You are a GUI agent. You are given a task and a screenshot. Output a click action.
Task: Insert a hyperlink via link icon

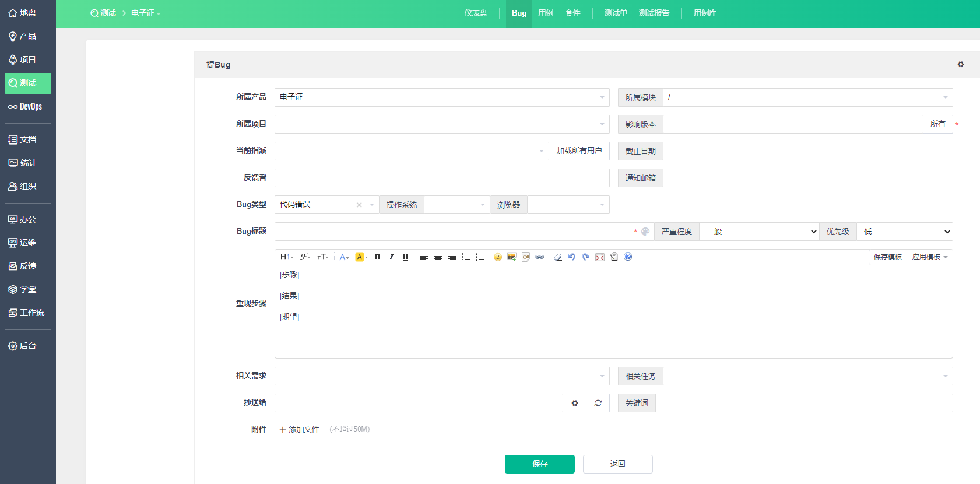pyautogui.click(x=540, y=257)
